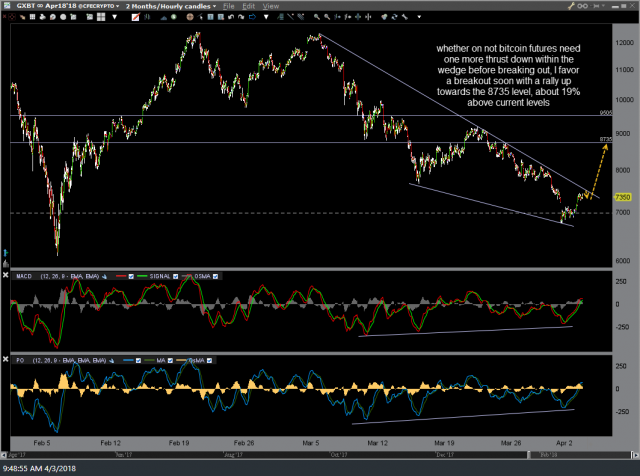Image resolution: width=640 pixels, height=476 pixels.
Task: Toggle the PO blue line checkbox
Action: pyautogui.click(x=138, y=360)
